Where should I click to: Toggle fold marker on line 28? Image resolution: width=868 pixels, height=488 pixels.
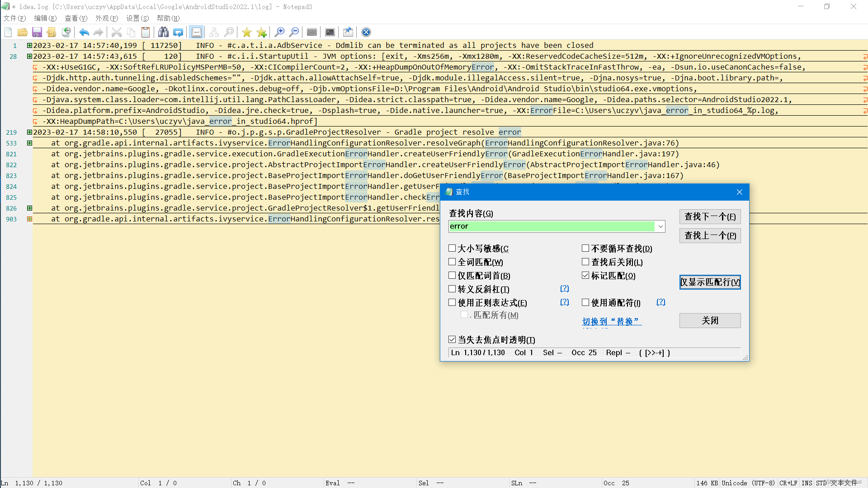pos(29,56)
